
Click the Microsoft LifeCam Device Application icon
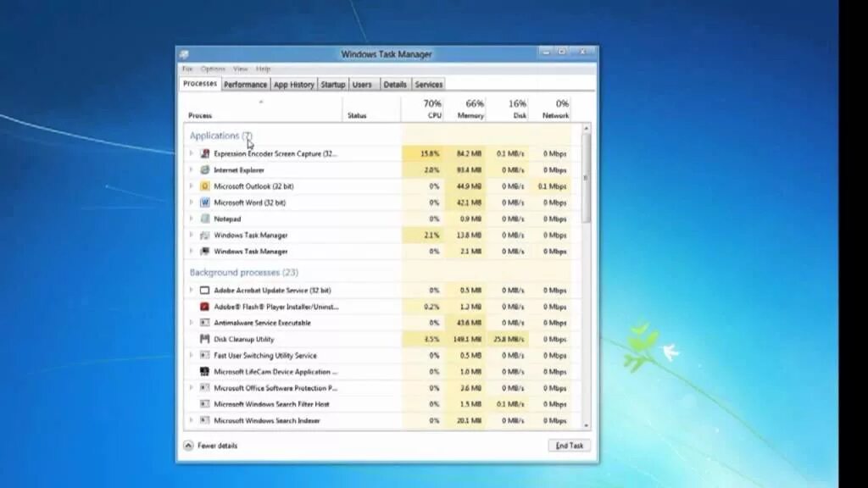click(205, 372)
